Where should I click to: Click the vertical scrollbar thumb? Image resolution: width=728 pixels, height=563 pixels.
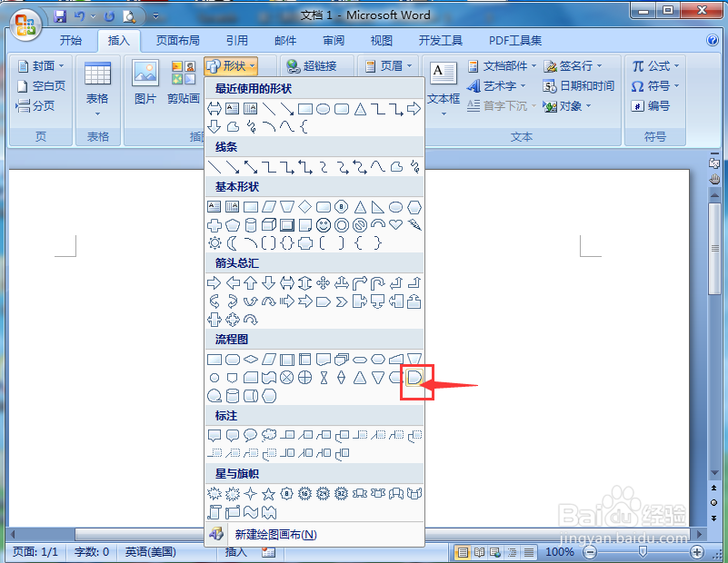714,248
